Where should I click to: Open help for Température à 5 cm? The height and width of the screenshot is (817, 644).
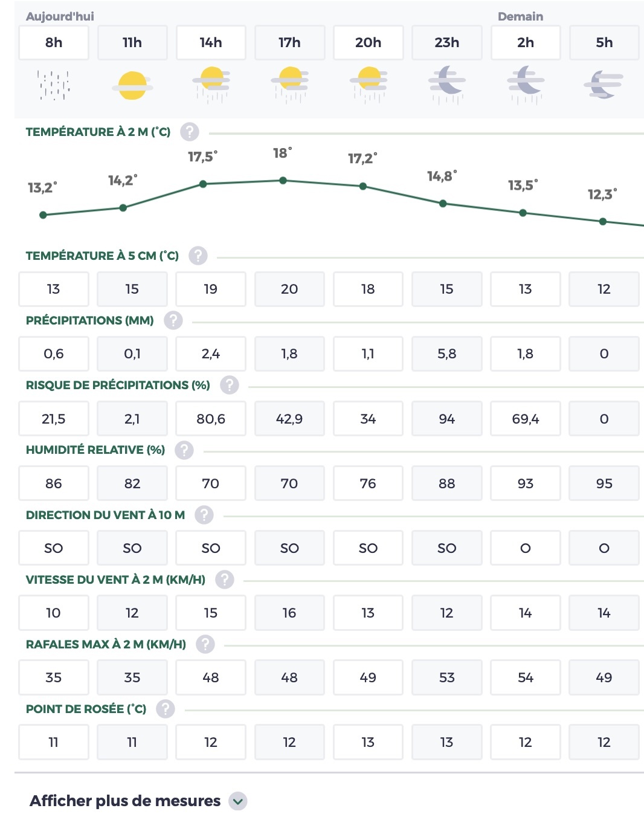tap(198, 256)
